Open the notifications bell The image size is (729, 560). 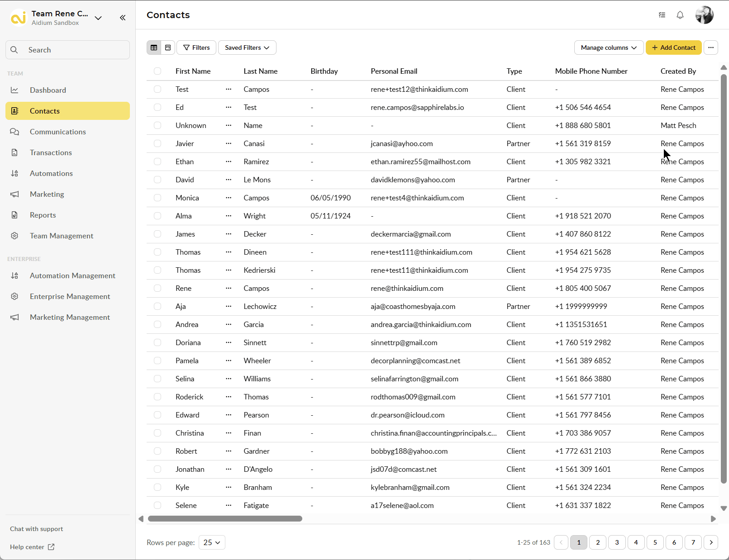680,15
